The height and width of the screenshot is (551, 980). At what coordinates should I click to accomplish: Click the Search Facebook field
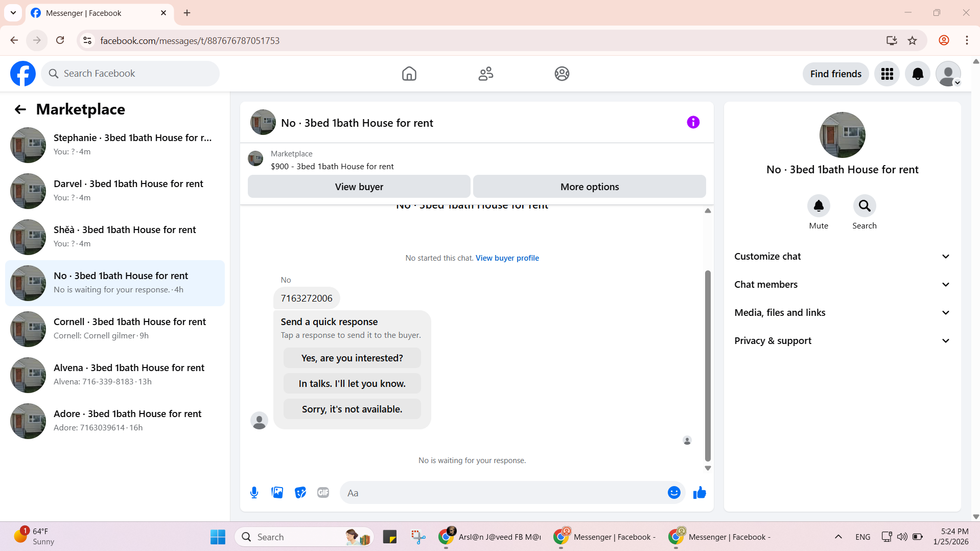130,74
